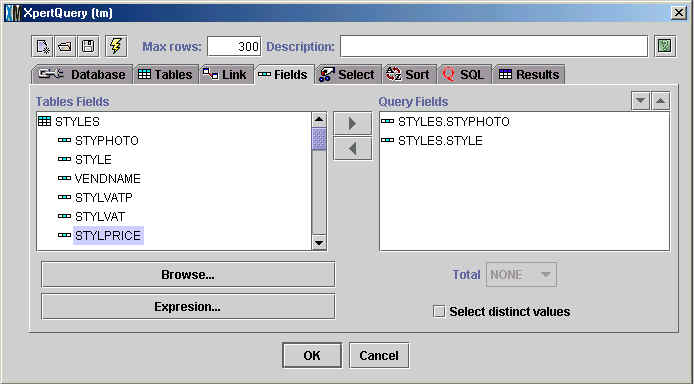Open the Sort tab
The image size is (694, 384).
(409, 74)
